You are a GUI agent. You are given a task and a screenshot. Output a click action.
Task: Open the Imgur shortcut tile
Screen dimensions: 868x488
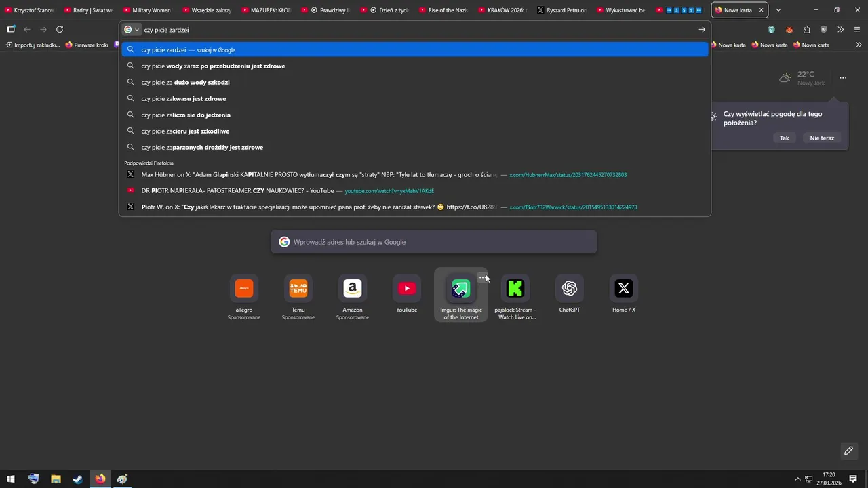(x=461, y=296)
